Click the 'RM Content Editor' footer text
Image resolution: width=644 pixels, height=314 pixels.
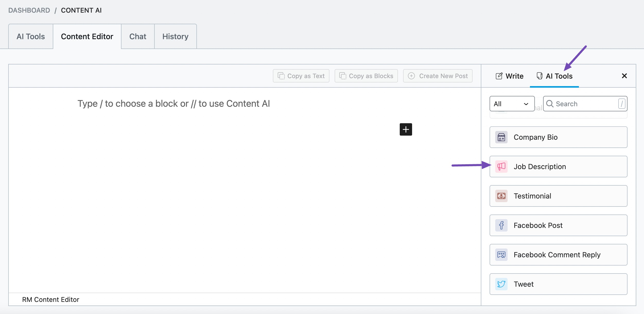[50, 300]
